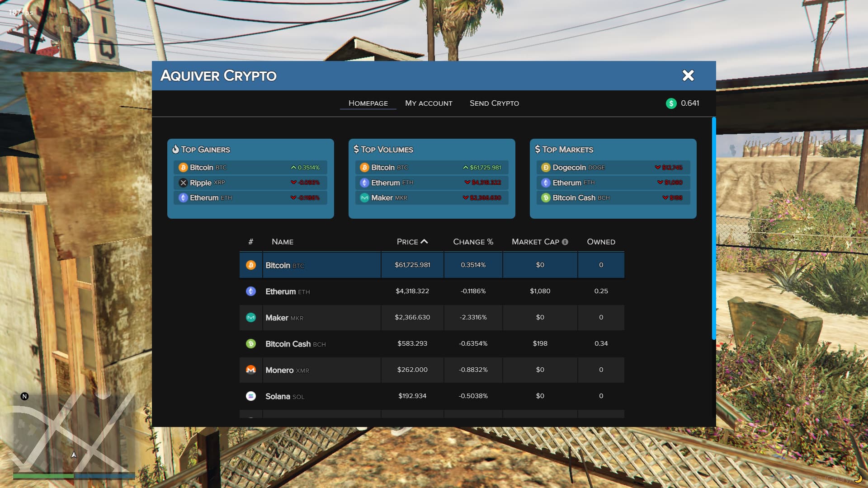
Task: Click the player arrow on the minimap
Action: [74, 455]
